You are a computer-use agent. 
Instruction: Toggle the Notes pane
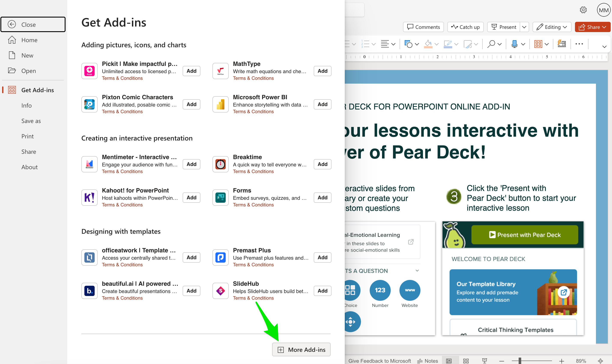(427, 361)
